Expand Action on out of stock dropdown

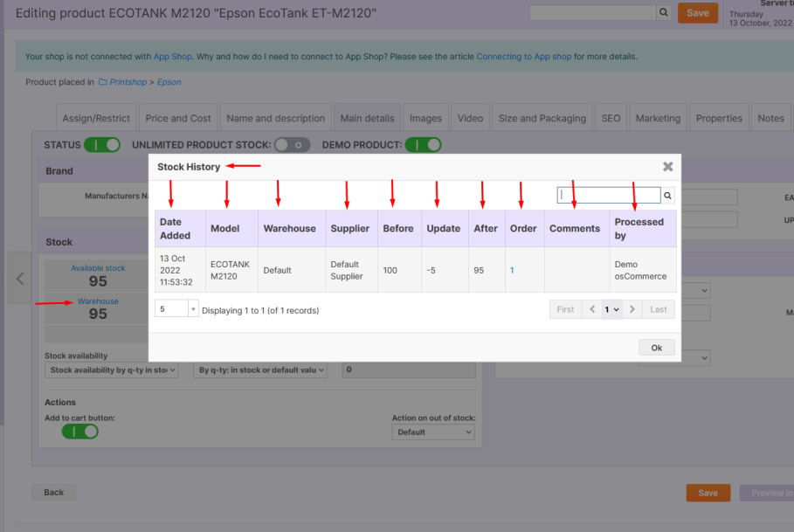(x=433, y=432)
